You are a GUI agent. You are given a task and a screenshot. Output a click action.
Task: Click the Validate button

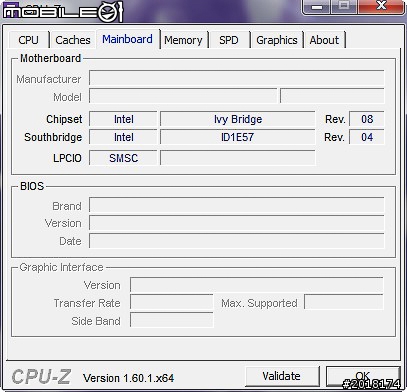click(x=282, y=376)
